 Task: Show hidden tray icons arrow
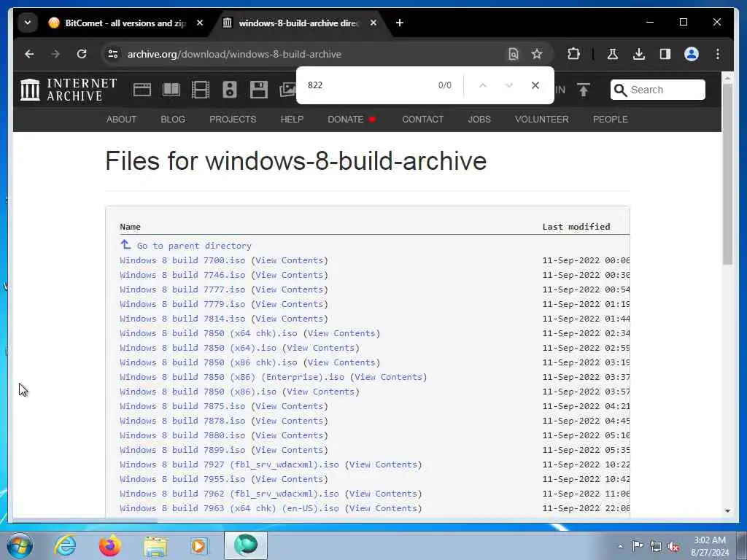(620, 546)
